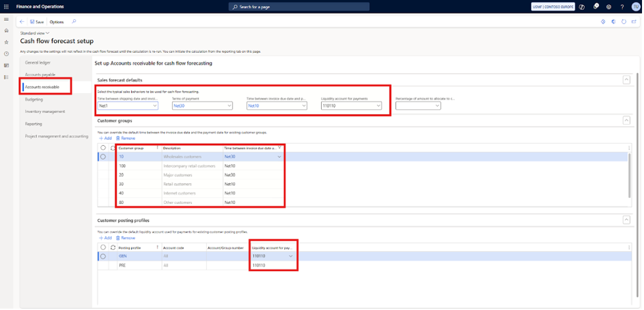
Task: Open the app launcher waffle icon
Action: [x=7, y=6]
